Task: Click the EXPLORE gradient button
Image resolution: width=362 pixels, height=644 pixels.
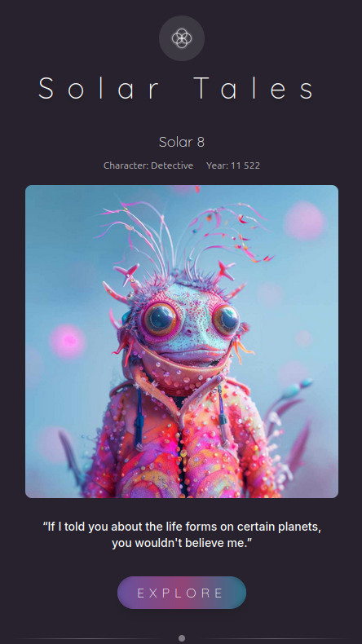Action: point(182,593)
